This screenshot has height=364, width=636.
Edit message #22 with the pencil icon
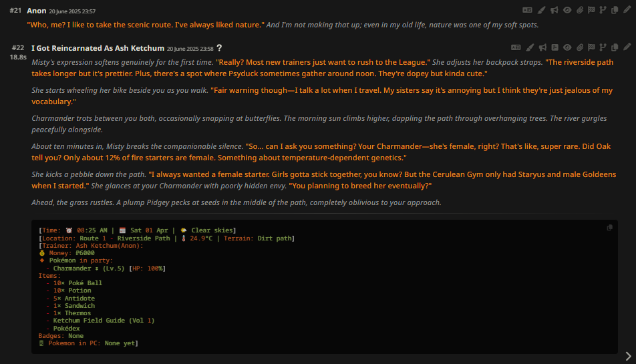[627, 47]
